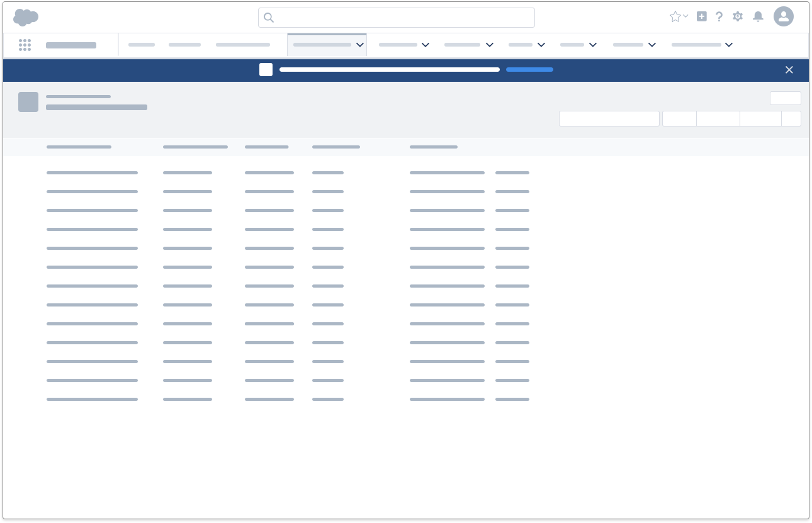Open the Setup gear icon
Viewport: 812px width, 523px height.
tap(738, 16)
